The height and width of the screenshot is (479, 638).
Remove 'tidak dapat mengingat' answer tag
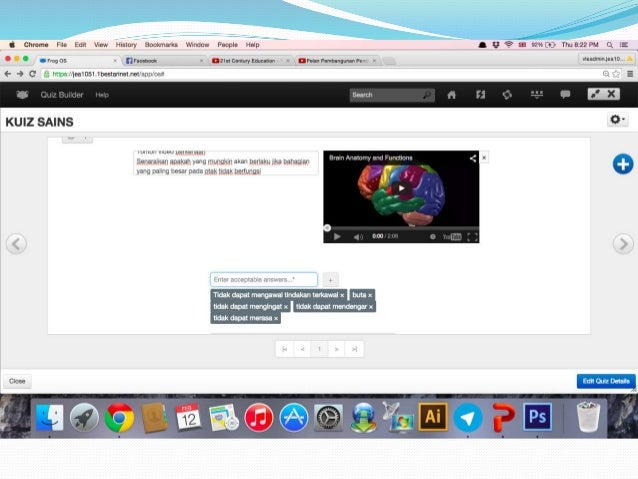[x=286, y=307]
